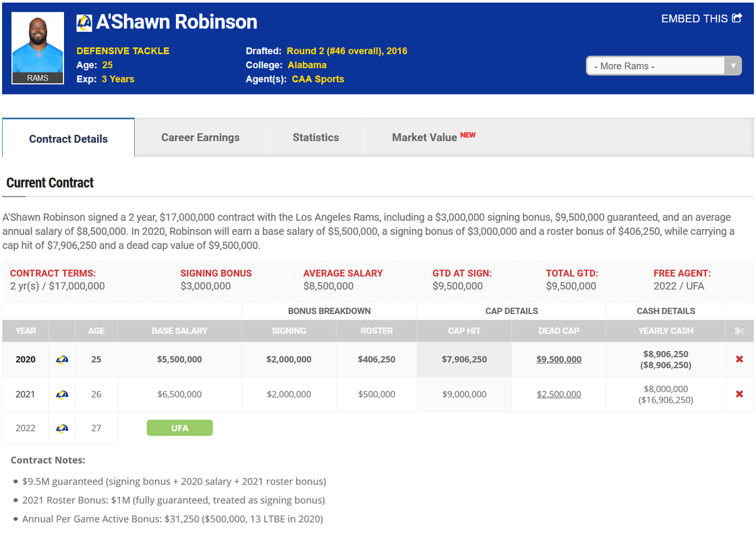Click the 2021 roster bonus $500,000
The image size is (756, 540).
376,394
